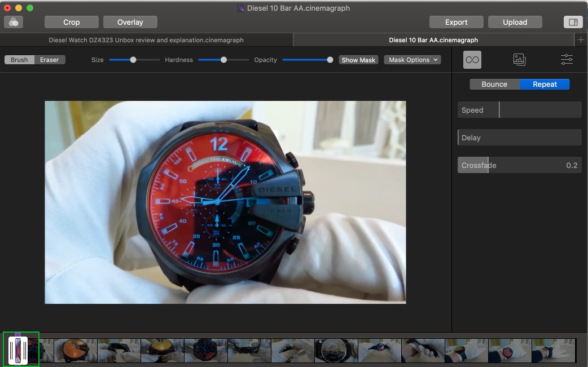
Task: Click the Overlay button
Action: tap(130, 22)
